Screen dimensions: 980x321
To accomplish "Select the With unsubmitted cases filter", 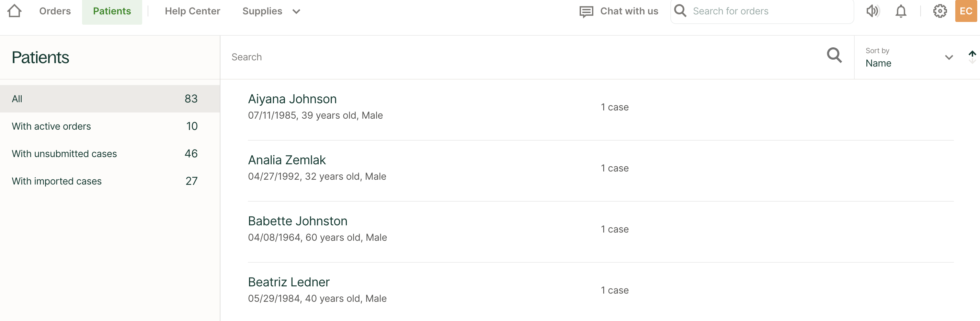I will [64, 154].
